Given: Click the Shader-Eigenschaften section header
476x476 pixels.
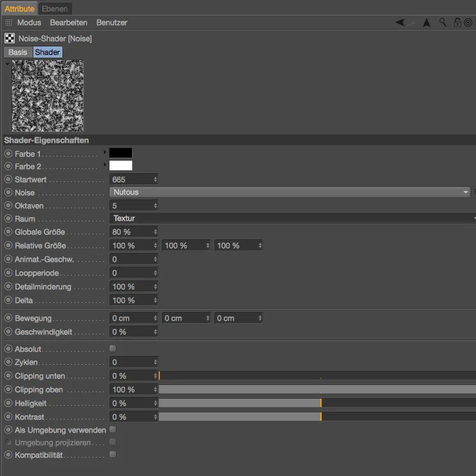Looking at the screenshot, I should [x=239, y=140].
